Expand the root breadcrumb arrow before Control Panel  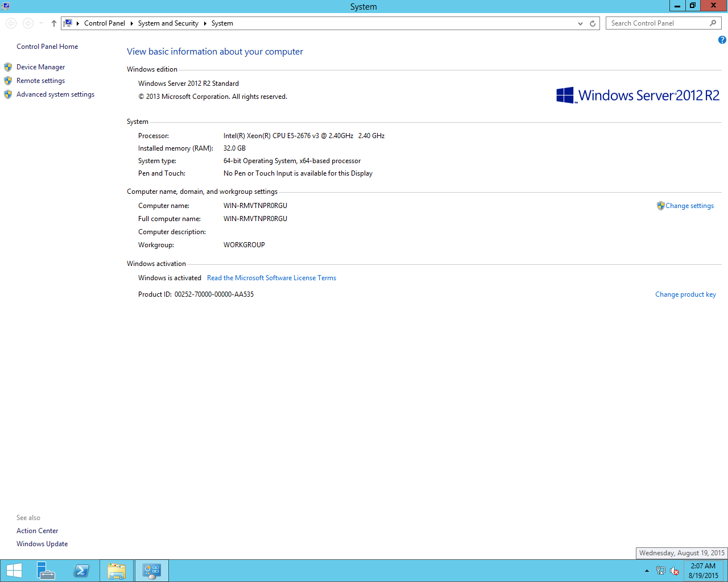pyautogui.click(x=78, y=23)
